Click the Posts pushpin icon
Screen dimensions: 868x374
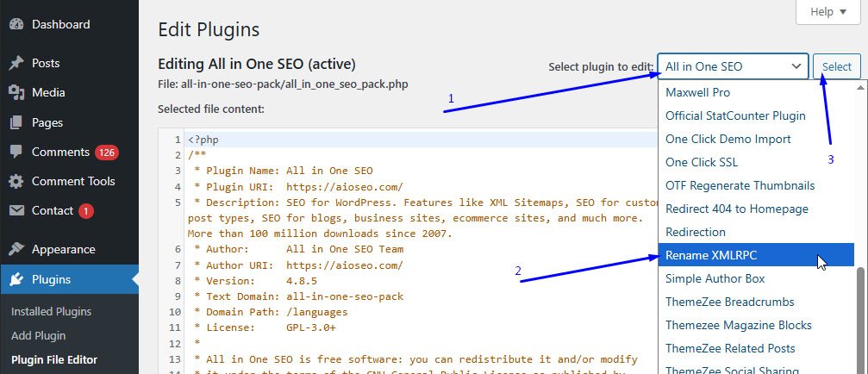[x=16, y=63]
